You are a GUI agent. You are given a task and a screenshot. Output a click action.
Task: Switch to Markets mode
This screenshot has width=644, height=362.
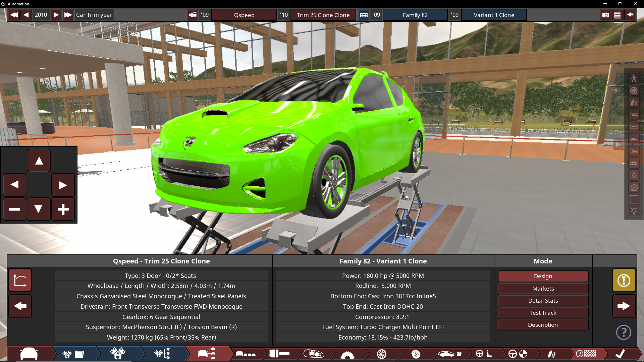coord(543,289)
